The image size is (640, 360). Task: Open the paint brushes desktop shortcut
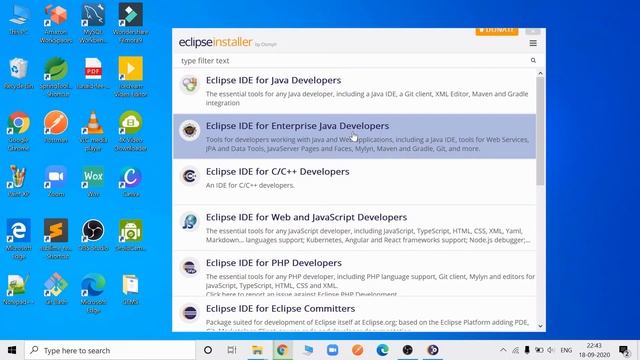pyautogui.click(x=19, y=181)
